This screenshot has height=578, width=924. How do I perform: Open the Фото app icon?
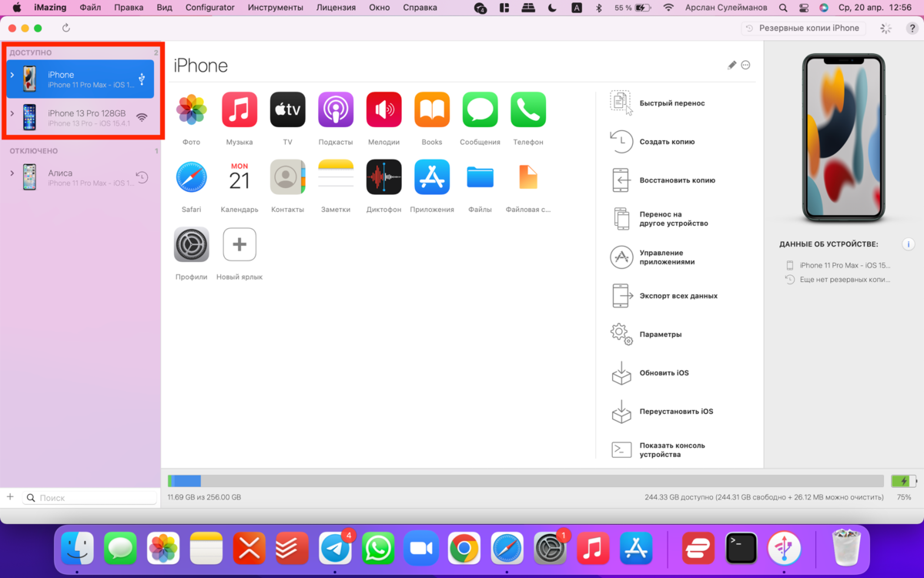[191, 109]
